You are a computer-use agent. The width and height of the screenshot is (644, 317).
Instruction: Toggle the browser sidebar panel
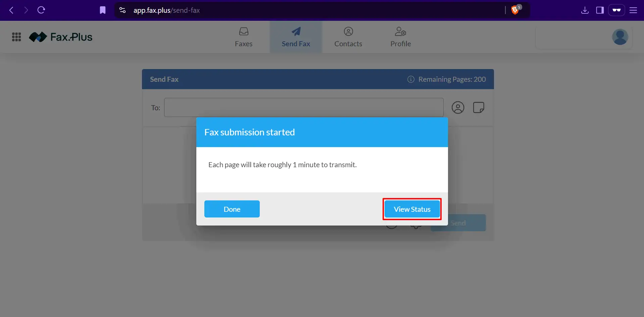600,10
